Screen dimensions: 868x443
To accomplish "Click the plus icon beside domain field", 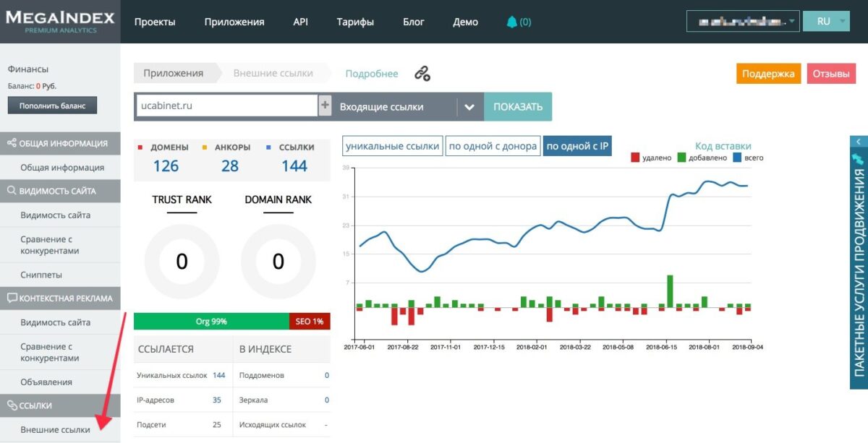I will 325,106.
